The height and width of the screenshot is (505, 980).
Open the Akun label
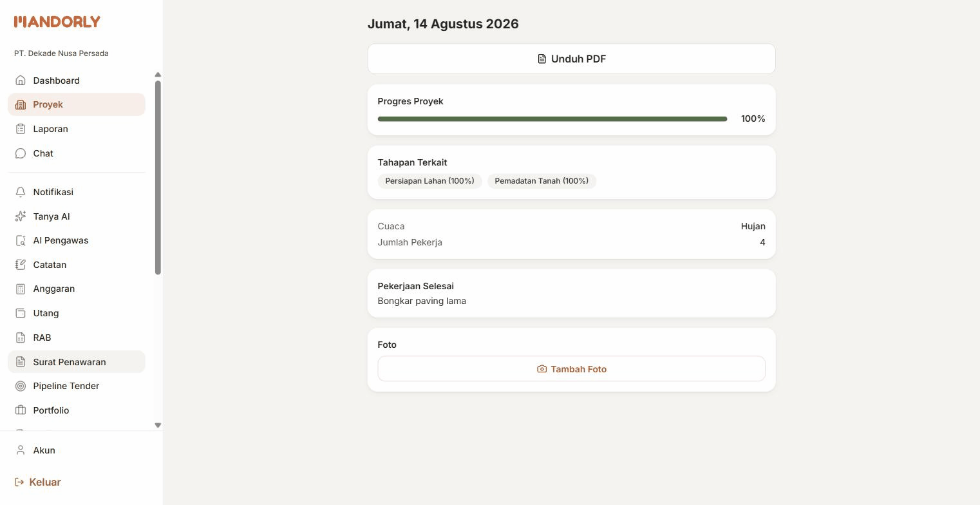coord(44,450)
